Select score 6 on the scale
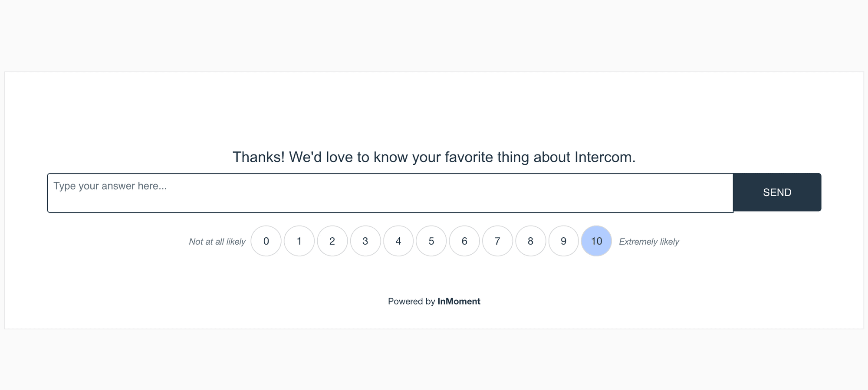Viewport: 868px width, 390px height. 464,241
